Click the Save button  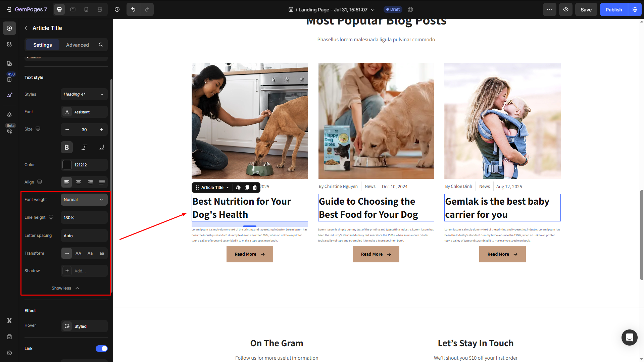pyautogui.click(x=586, y=9)
